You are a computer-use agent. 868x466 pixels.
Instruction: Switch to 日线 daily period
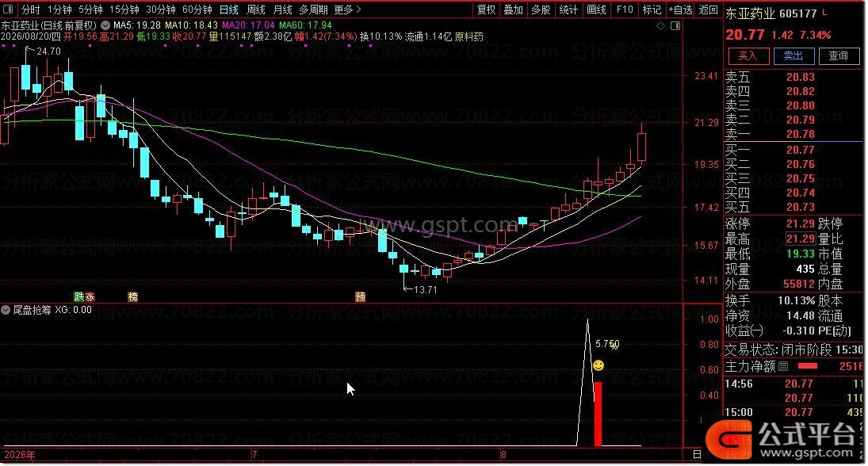(228, 10)
